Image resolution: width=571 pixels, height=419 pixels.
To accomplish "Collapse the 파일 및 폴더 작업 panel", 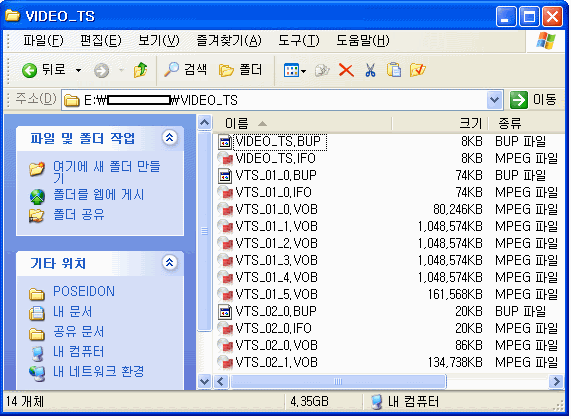I will click(x=169, y=138).
